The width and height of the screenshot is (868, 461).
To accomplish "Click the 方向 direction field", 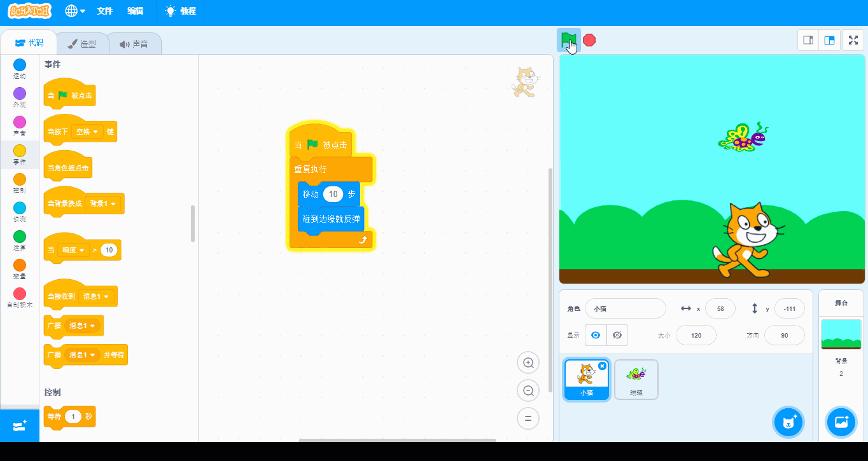I will [x=784, y=335].
